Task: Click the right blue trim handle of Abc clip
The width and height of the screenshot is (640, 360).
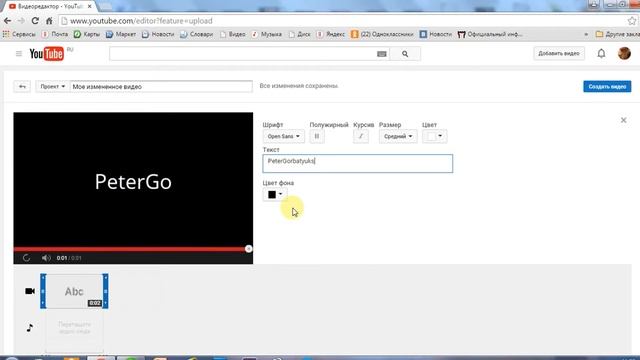Action: pos(105,291)
